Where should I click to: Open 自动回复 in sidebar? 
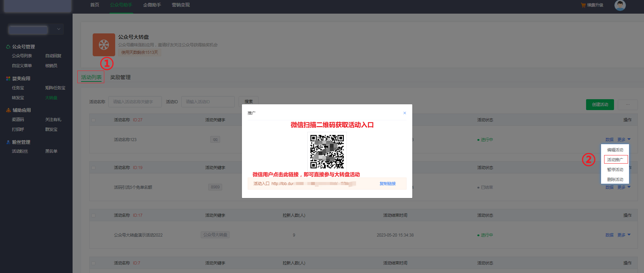coord(53,56)
